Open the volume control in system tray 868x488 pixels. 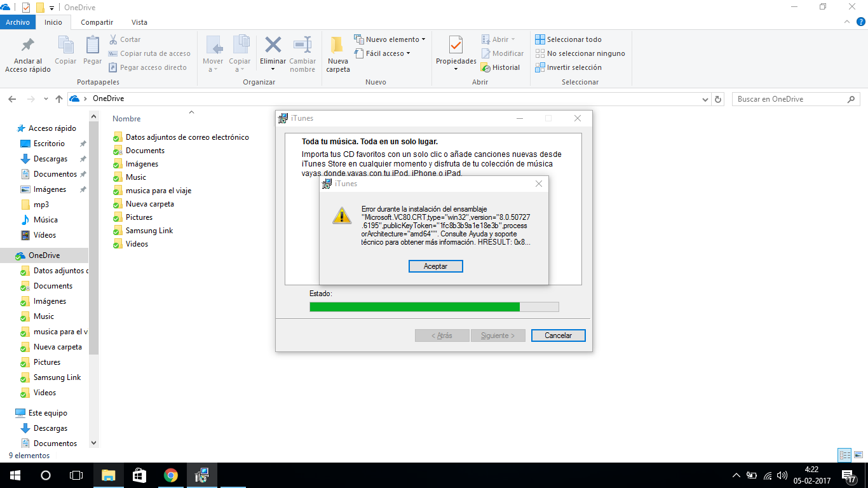[782, 475]
